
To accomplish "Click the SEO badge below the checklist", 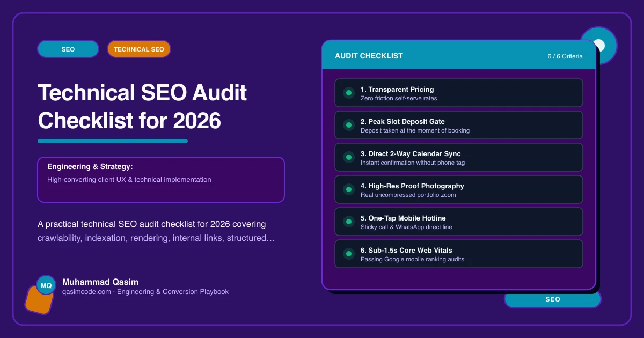I will point(553,299).
